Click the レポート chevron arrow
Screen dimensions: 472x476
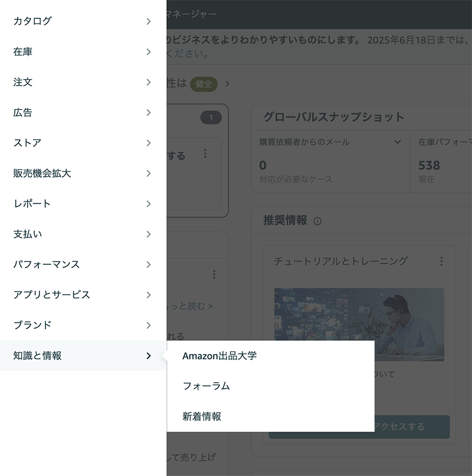[x=149, y=203]
